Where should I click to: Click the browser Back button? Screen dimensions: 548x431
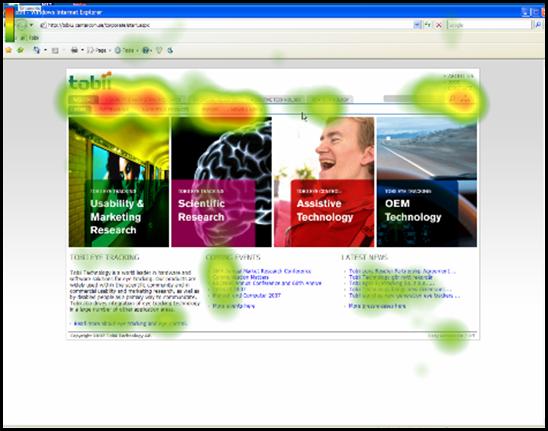click(x=22, y=25)
